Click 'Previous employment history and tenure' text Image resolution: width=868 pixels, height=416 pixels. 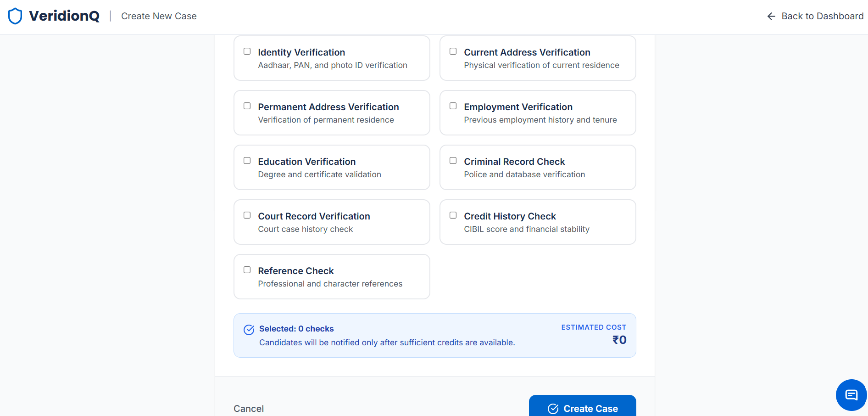point(540,120)
